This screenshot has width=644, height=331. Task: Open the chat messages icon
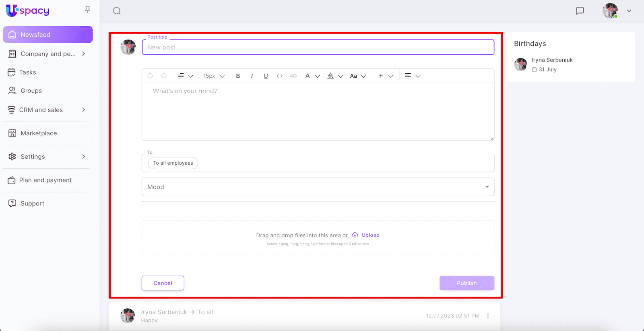(x=580, y=11)
